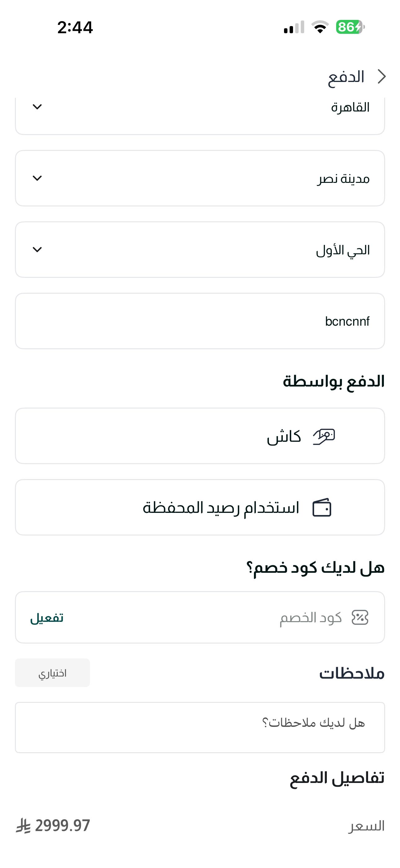Tap the wallet icon
The height and width of the screenshot is (868, 400).
pyautogui.click(x=322, y=508)
